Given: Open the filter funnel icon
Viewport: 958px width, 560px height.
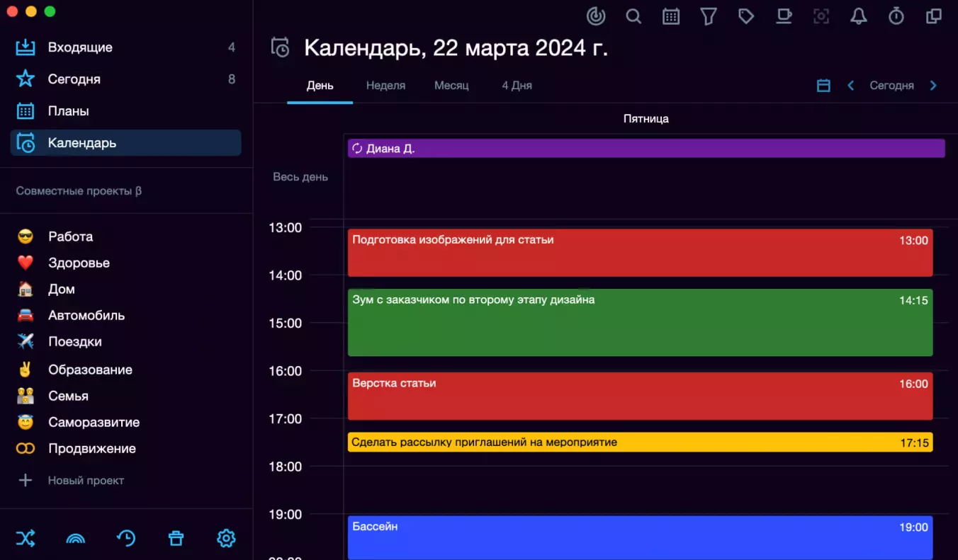Looking at the screenshot, I should (x=709, y=16).
